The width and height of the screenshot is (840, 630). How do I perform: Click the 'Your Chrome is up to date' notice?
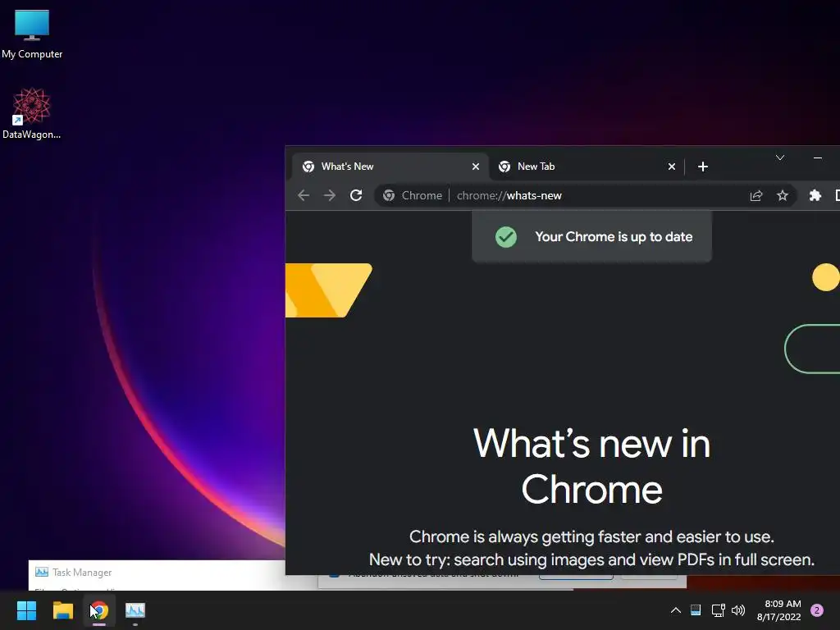tap(592, 237)
